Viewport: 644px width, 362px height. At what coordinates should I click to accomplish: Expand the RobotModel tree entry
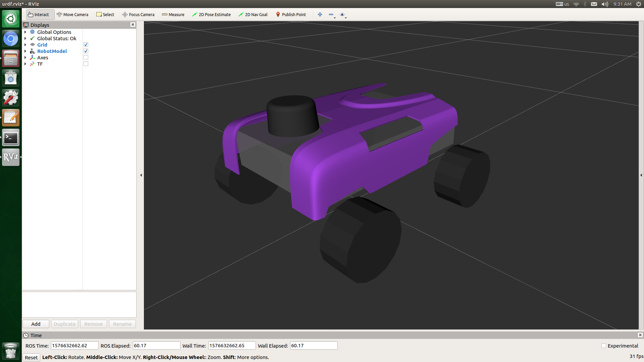(x=25, y=51)
